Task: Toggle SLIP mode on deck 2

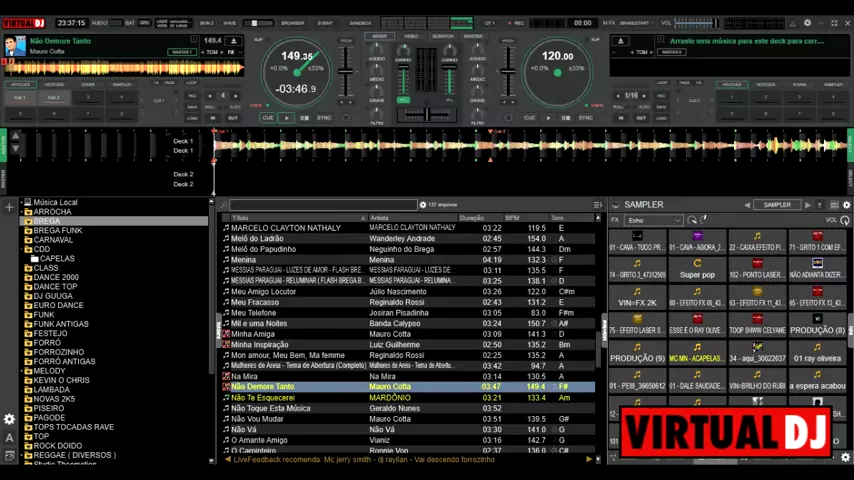Action: point(595,40)
